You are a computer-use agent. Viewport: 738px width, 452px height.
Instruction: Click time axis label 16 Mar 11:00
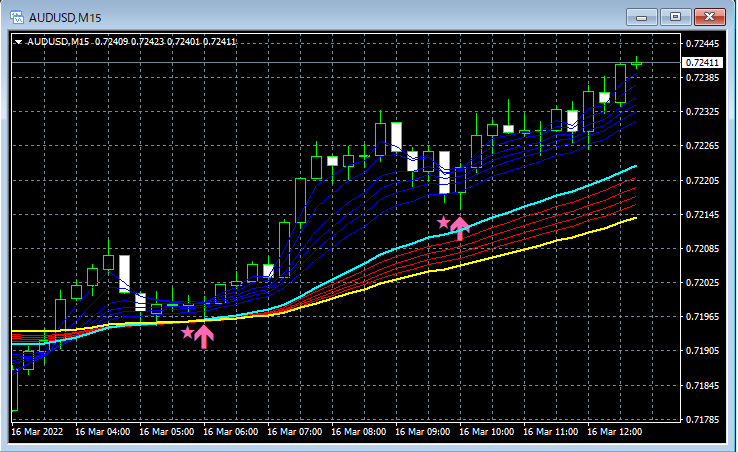point(551,432)
